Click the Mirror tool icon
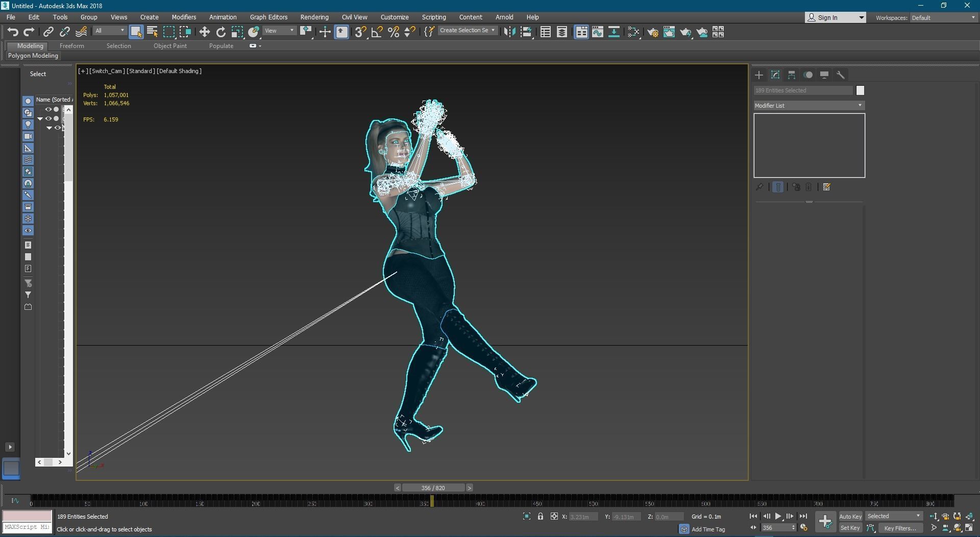 tap(509, 32)
